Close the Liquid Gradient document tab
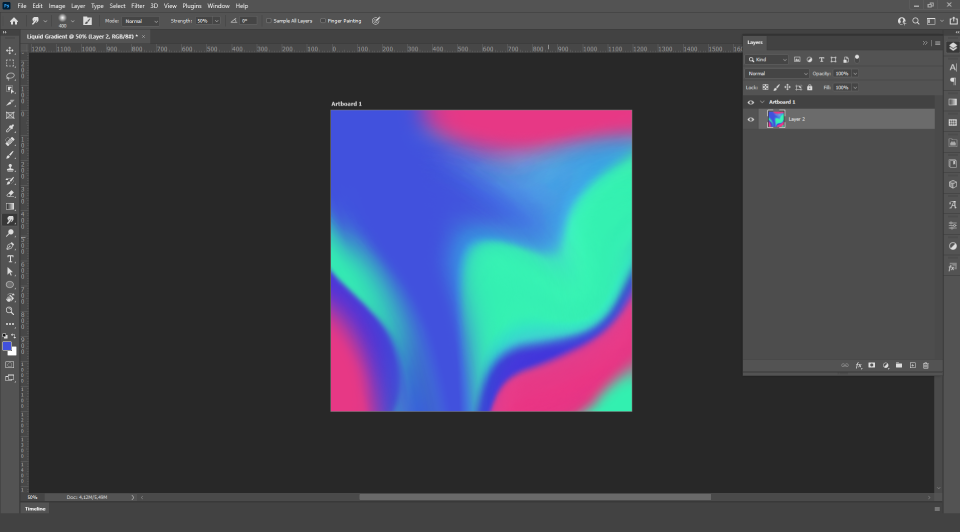 143,36
